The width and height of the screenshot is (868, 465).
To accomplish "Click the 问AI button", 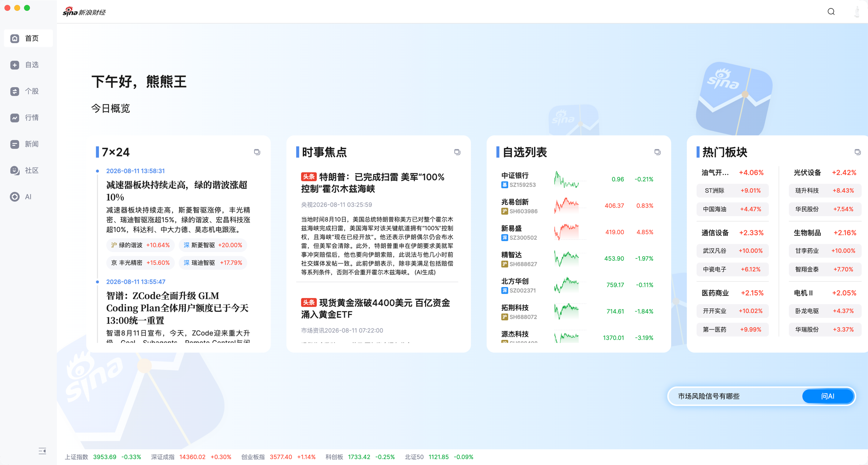I will (828, 396).
